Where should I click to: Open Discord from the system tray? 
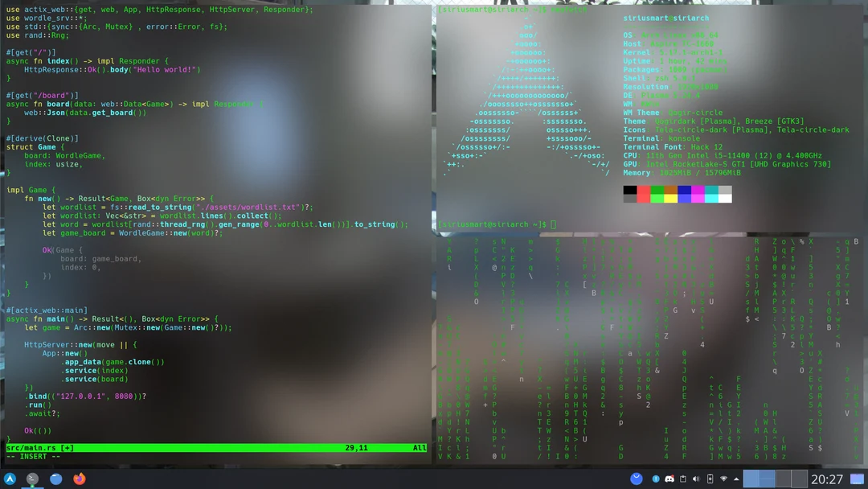point(669,479)
